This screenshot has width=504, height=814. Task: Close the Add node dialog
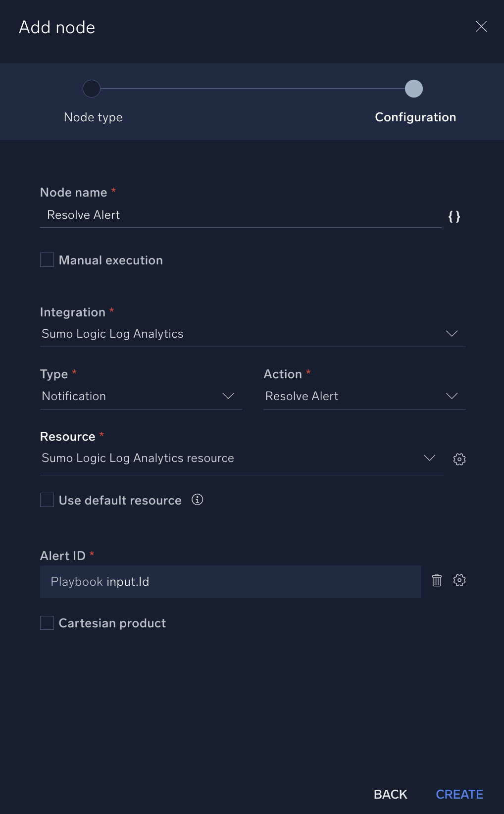click(x=481, y=27)
